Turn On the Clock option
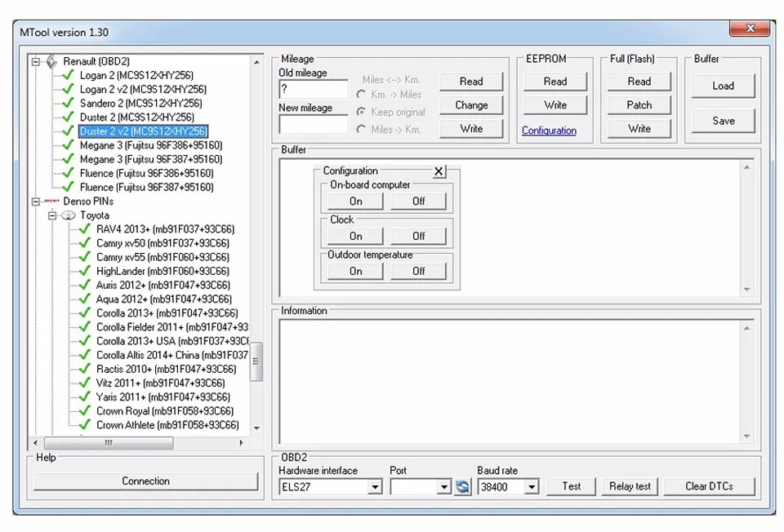Screen dimensions: 784x532 355,236
